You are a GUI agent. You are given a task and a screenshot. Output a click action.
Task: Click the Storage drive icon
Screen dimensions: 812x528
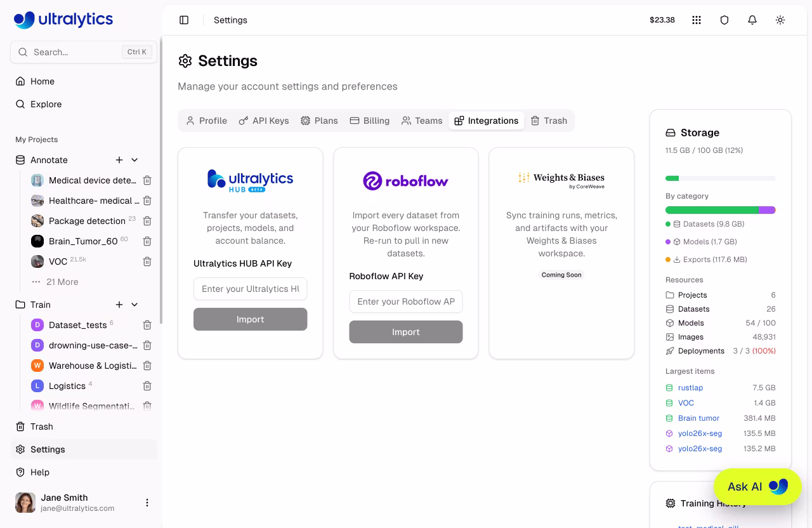[x=671, y=133]
